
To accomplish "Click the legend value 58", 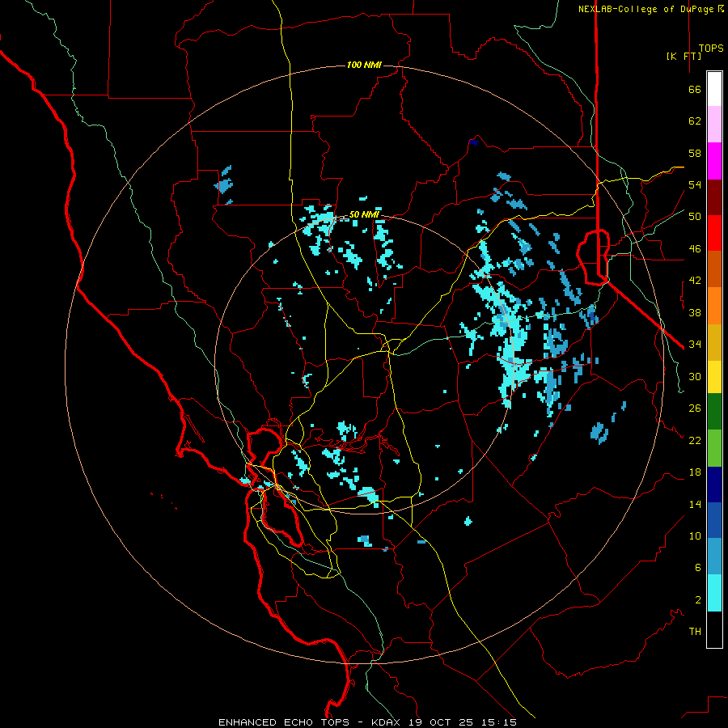I will tap(695, 153).
